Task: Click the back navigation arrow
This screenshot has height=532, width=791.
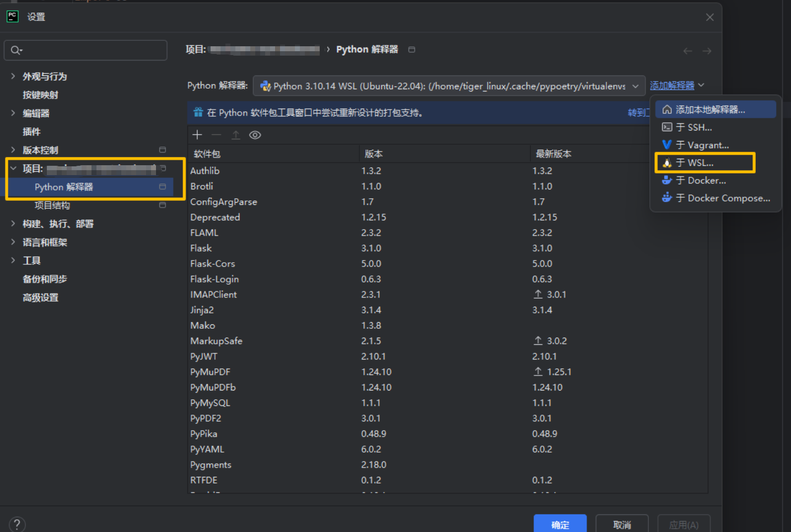Action: click(687, 51)
